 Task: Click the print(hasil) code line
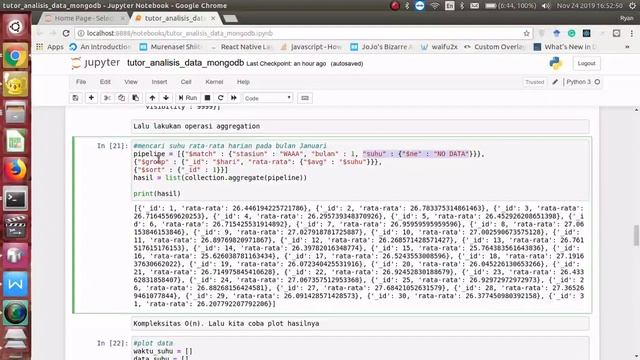click(157, 193)
